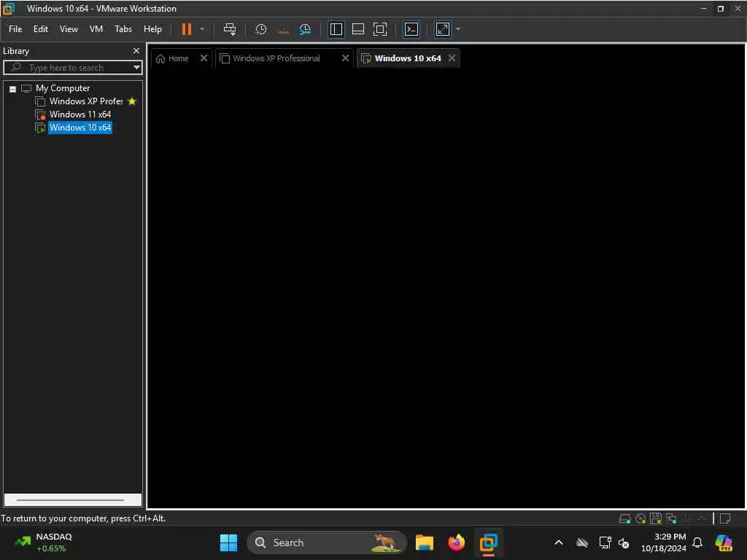This screenshot has width=747, height=560.
Task: Open the Help menu
Action: click(153, 29)
